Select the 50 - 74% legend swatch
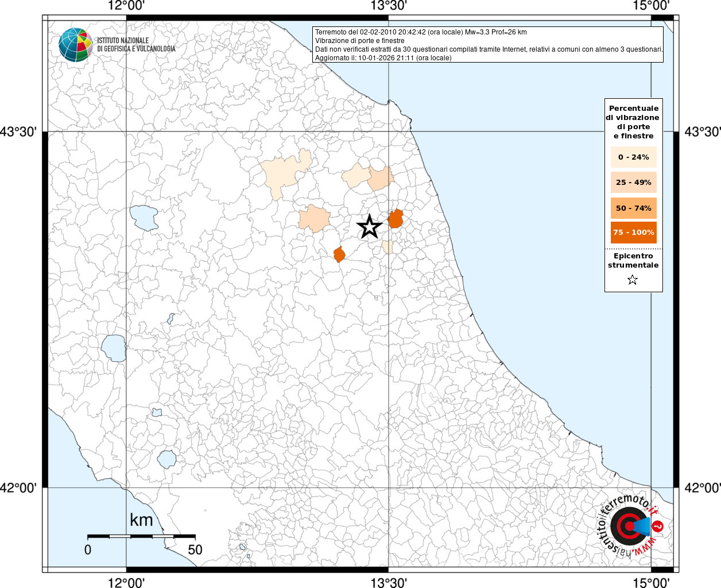The width and height of the screenshot is (721, 588). (x=634, y=208)
